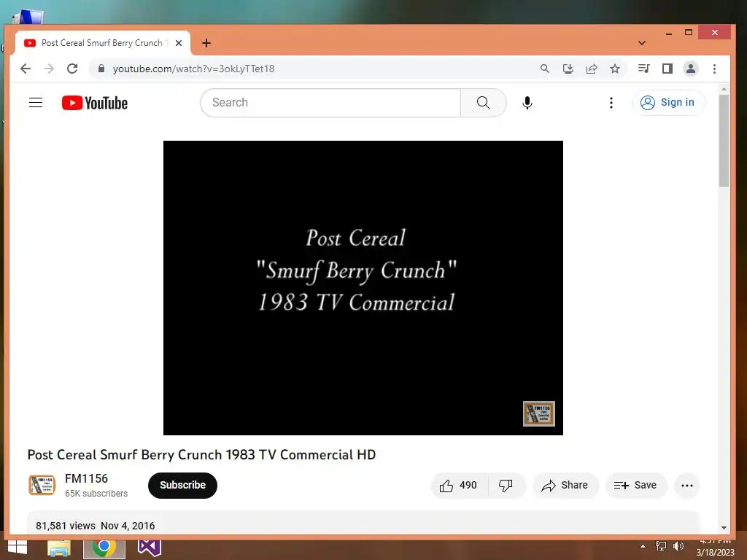Click the YouTube Search input field

[330, 102]
